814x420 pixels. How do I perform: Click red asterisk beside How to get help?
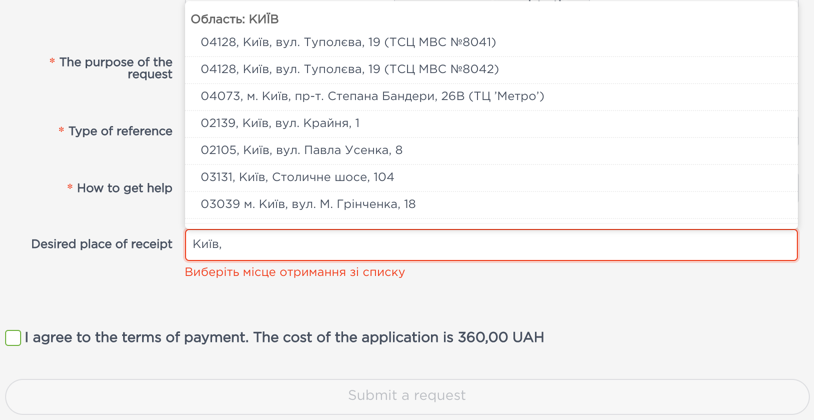point(70,189)
